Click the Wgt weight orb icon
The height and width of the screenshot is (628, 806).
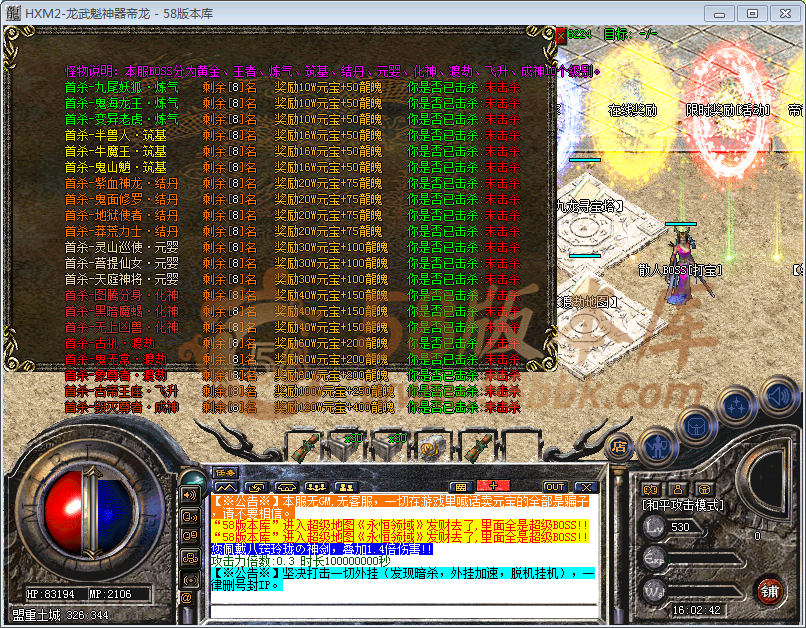point(654,590)
